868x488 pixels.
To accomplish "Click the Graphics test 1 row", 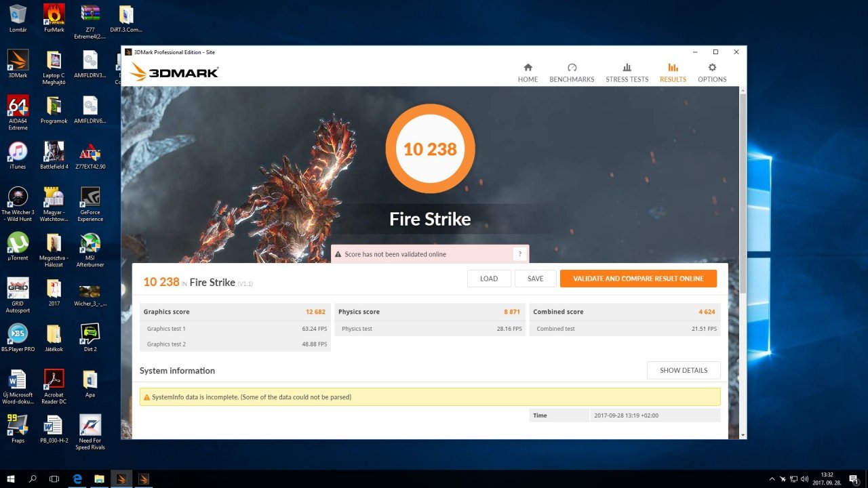I will (235, 329).
